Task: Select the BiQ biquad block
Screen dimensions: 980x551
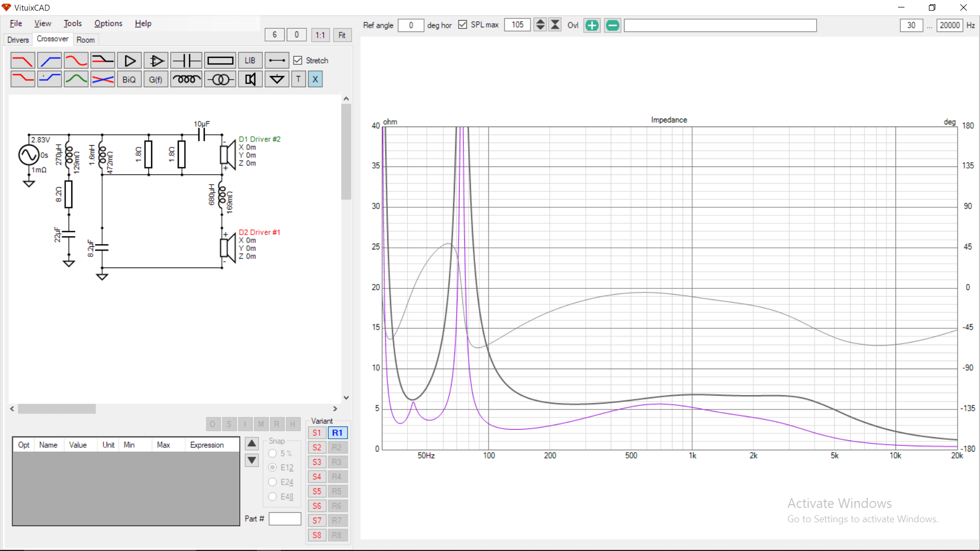Action: (129, 79)
